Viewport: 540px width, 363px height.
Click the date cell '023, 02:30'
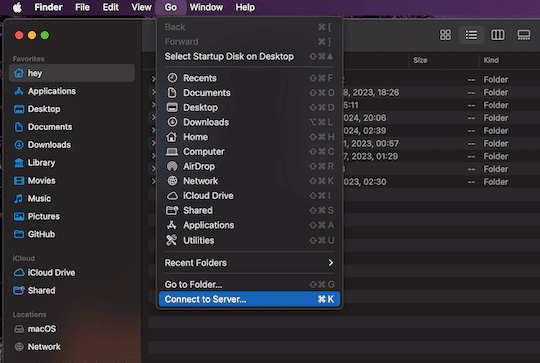(x=365, y=182)
